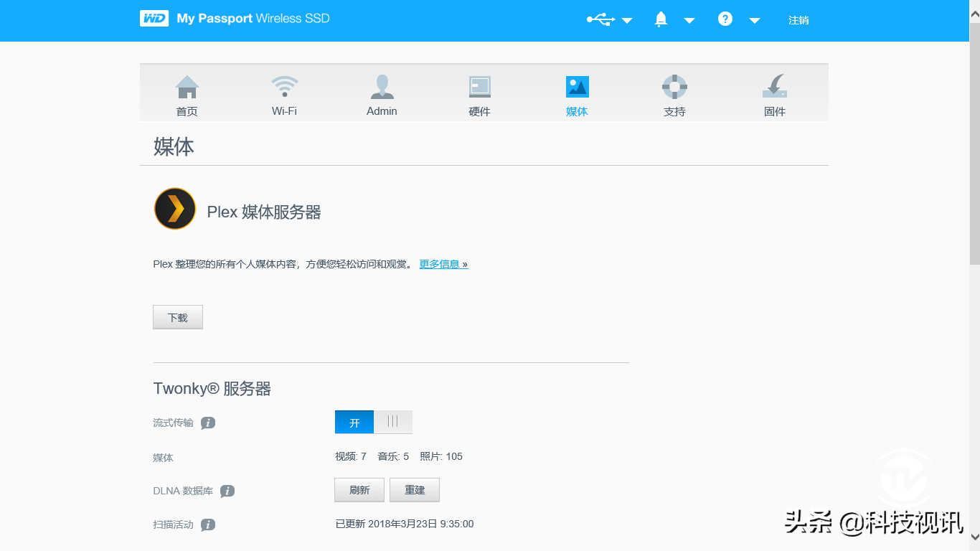Click the scrollbar down arrow
The height and width of the screenshot is (551, 980).
974,537
